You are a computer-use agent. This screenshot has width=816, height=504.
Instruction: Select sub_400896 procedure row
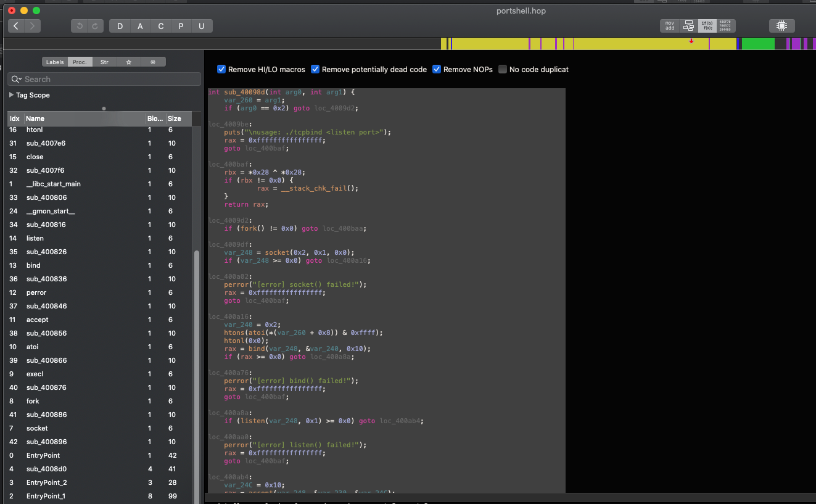[99, 442]
